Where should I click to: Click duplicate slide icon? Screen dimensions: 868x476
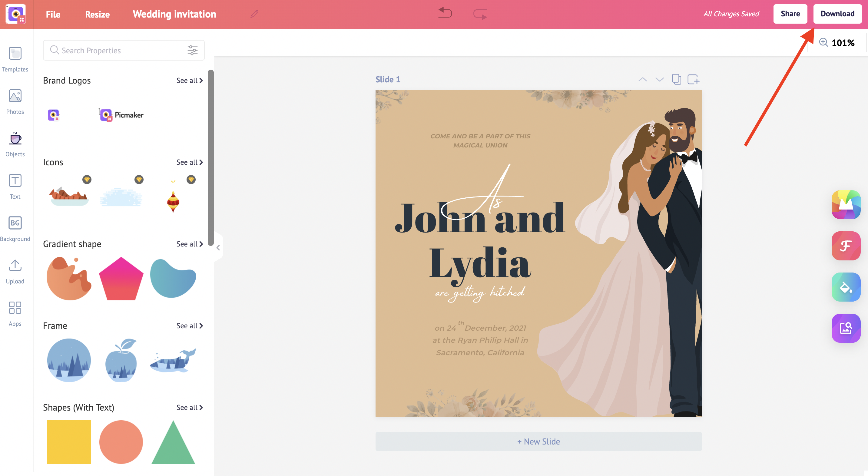(676, 79)
